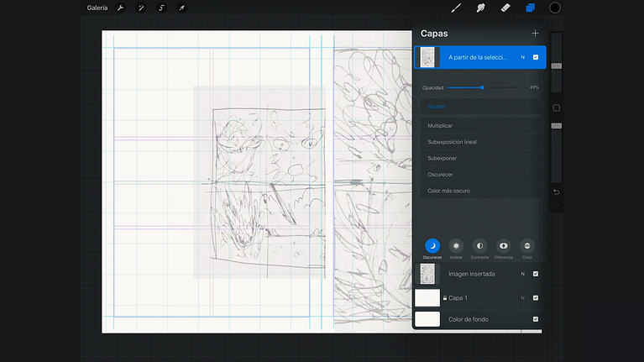Screen dimensions: 644x362
Task: Collapse blend options on selected top layer
Action: coord(522,58)
